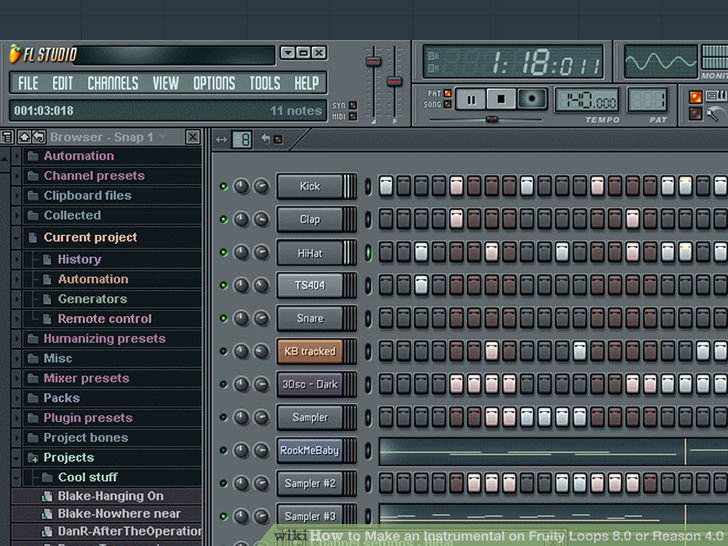Click the browser reread-structure back-arrow icon
Image resolution: width=728 pixels, height=546 pixels.
(39, 137)
